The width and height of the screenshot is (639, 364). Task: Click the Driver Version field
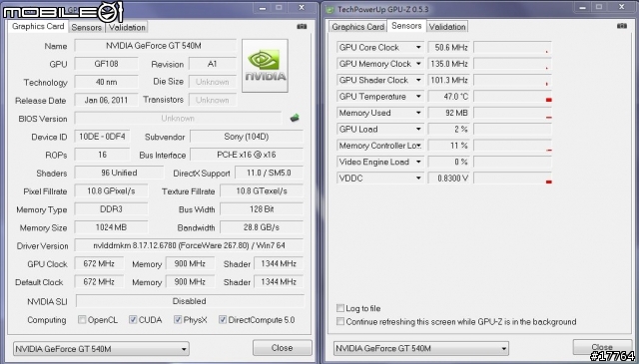[x=189, y=245]
